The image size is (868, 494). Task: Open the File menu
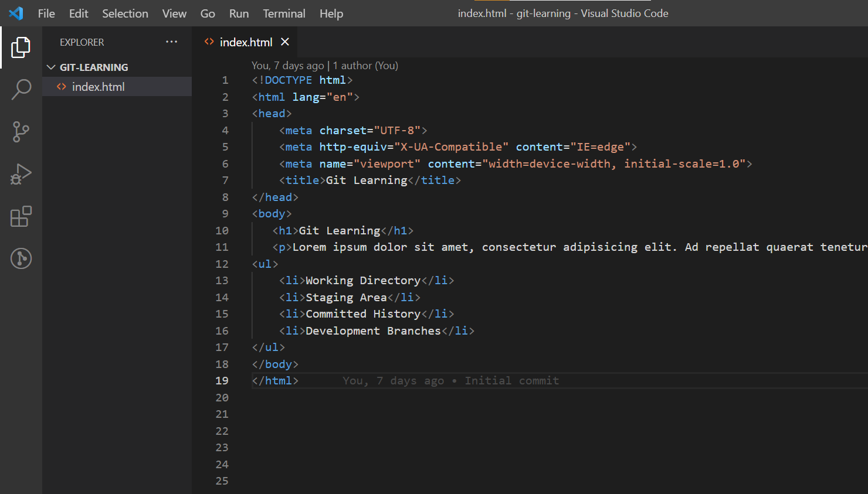click(46, 13)
